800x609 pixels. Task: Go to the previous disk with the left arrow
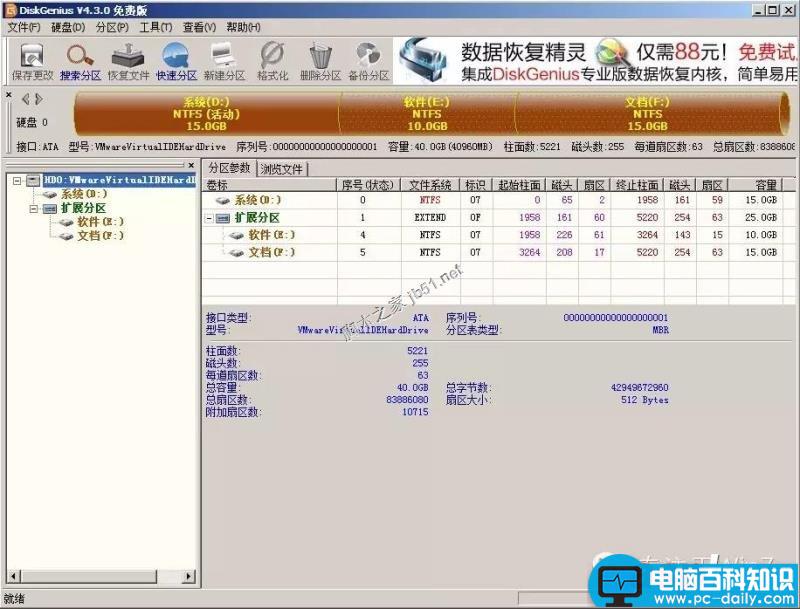click(25, 99)
